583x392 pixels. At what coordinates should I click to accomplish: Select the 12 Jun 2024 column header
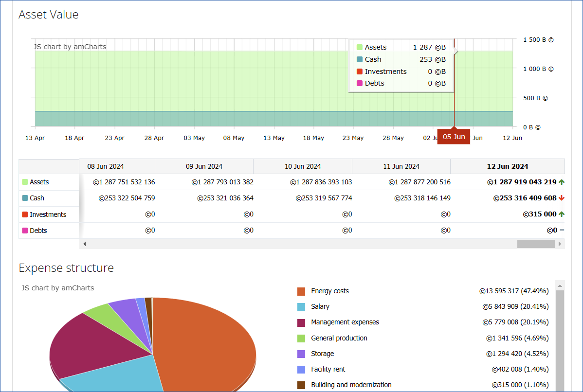point(507,166)
